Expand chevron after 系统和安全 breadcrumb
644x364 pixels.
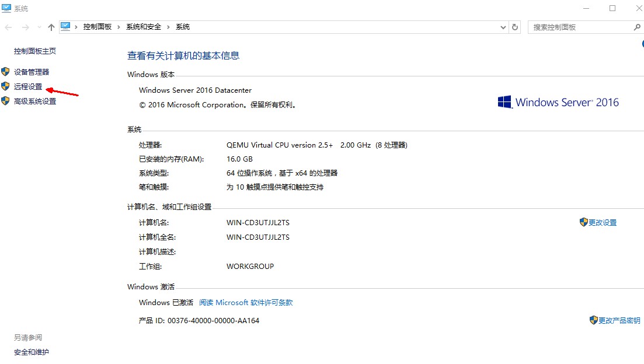point(168,27)
